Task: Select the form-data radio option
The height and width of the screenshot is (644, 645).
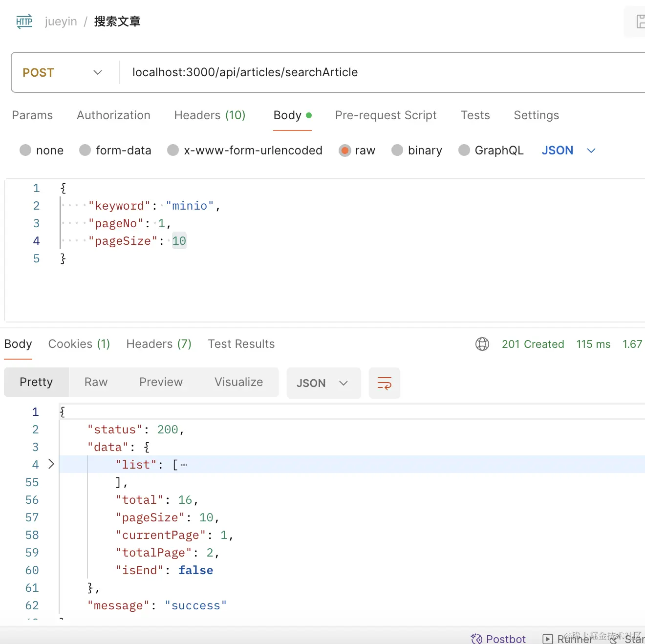Action: 86,150
